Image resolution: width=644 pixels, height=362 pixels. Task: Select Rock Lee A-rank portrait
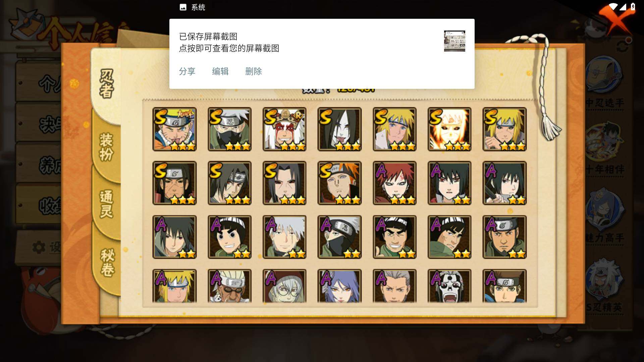(x=229, y=237)
